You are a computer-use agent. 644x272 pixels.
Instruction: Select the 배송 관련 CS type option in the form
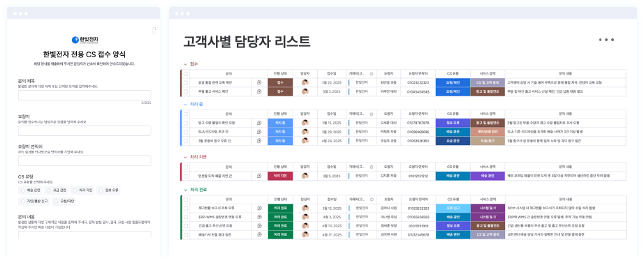click(x=31, y=190)
